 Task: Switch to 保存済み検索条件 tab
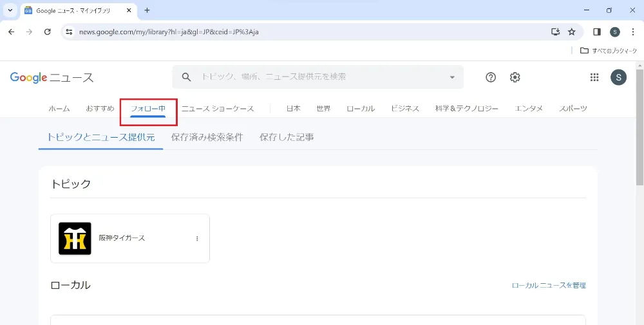pos(207,137)
